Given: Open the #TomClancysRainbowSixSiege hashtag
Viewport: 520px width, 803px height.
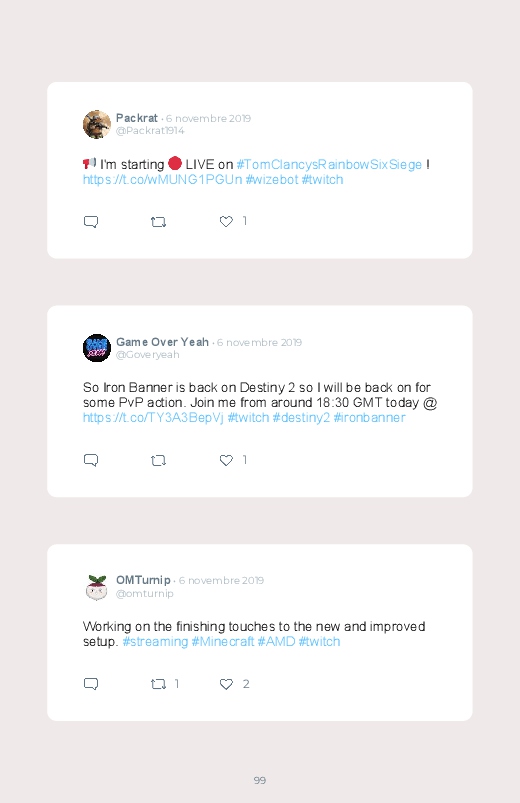Looking at the screenshot, I should coord(329,164).
